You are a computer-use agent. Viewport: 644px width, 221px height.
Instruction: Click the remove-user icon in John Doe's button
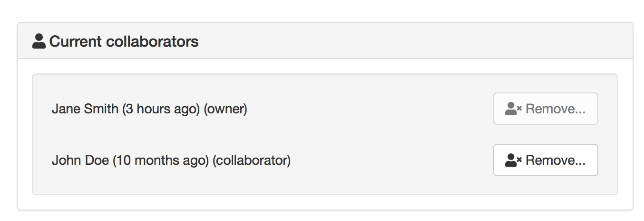click(x=513, y=161)
